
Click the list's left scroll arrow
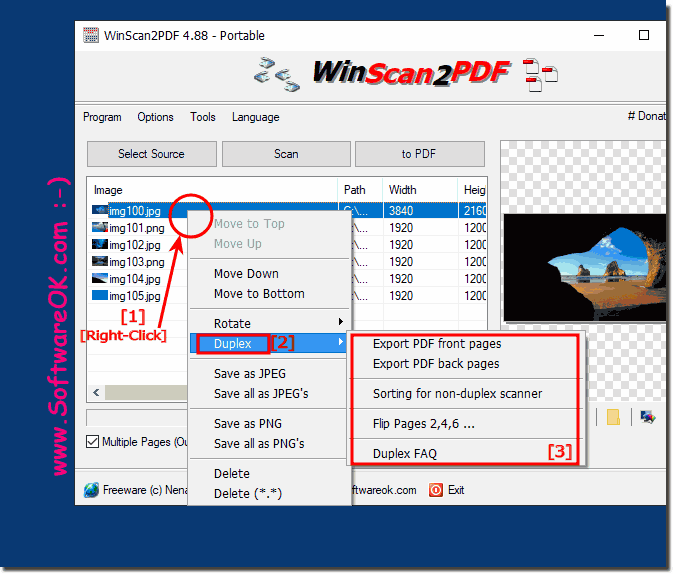(96, 392)
